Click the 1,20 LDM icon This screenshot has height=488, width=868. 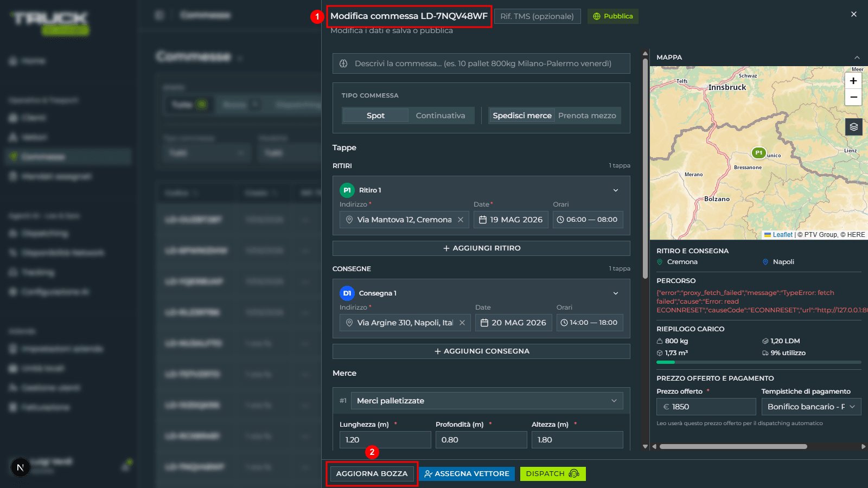click(765, 341)
